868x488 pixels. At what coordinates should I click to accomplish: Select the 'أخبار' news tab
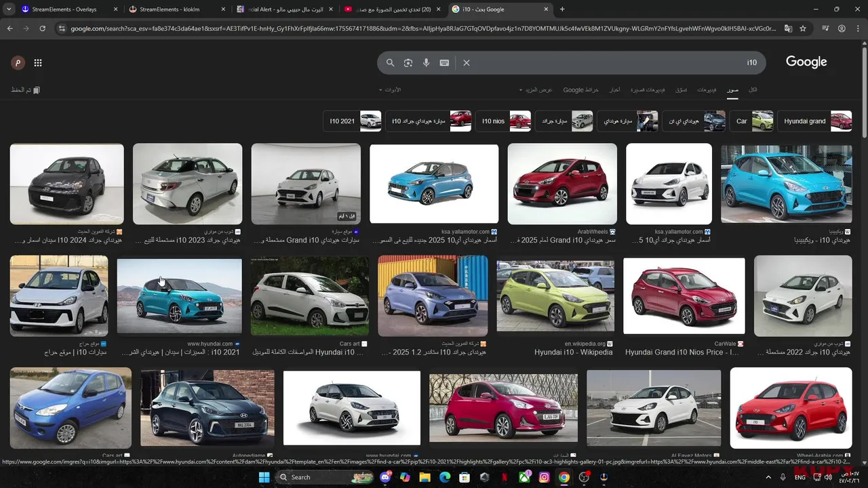(x=614, y=89)
